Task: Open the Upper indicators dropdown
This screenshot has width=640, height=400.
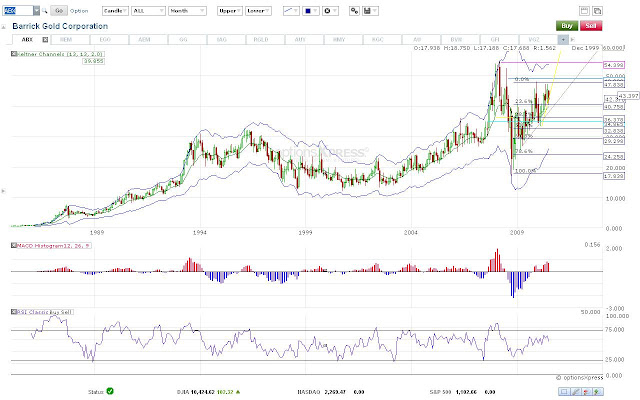Action: [x=230, y=11]
